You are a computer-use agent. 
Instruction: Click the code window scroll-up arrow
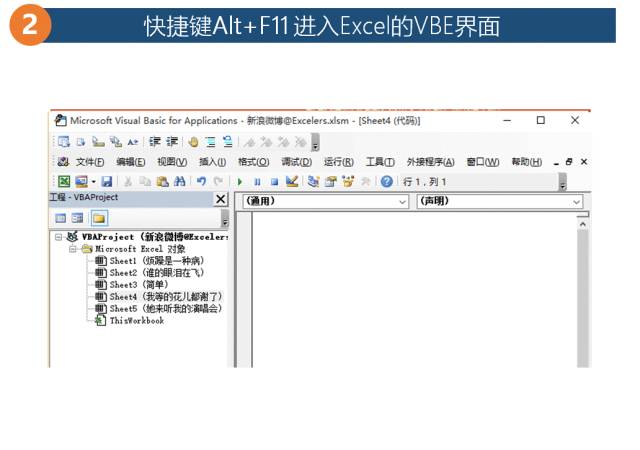[583, 224]
